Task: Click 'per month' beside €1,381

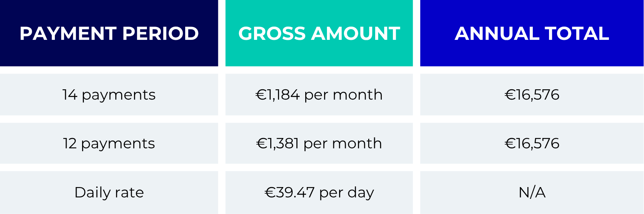Action: point(343,144)
